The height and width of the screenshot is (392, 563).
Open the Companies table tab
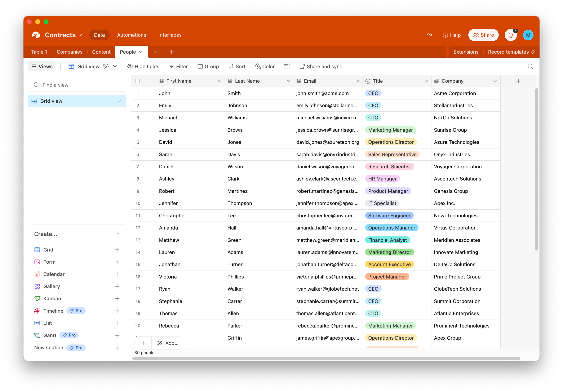click(x=70, y=52)
